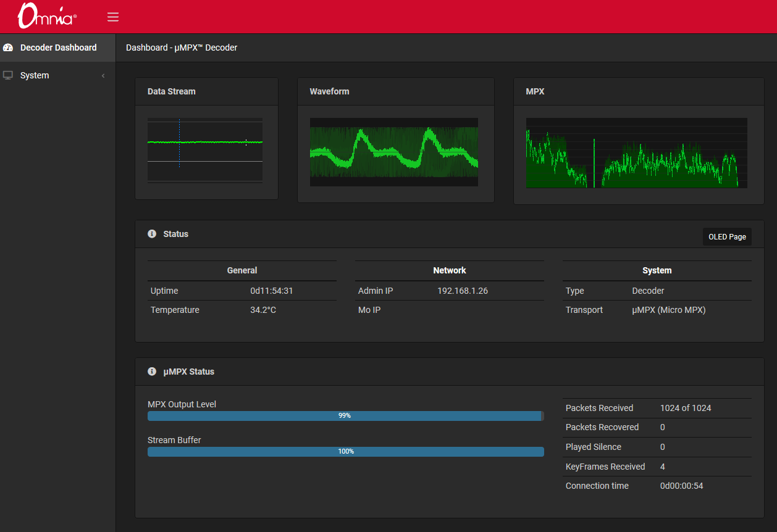The width and height of the screenshot is (777, 532).
Task: Click the Transport label
Action: tap(584, 310)
